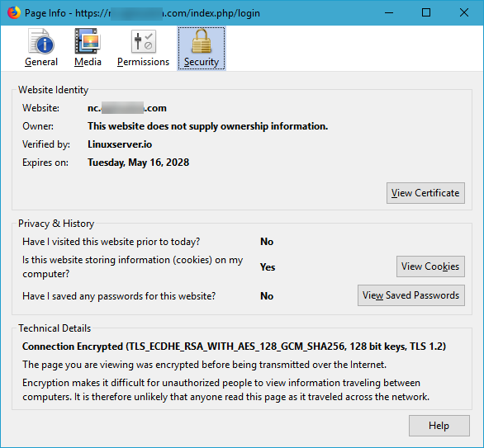Maximize the Page Info window
The image size is (484, 448).
(426, 13)
